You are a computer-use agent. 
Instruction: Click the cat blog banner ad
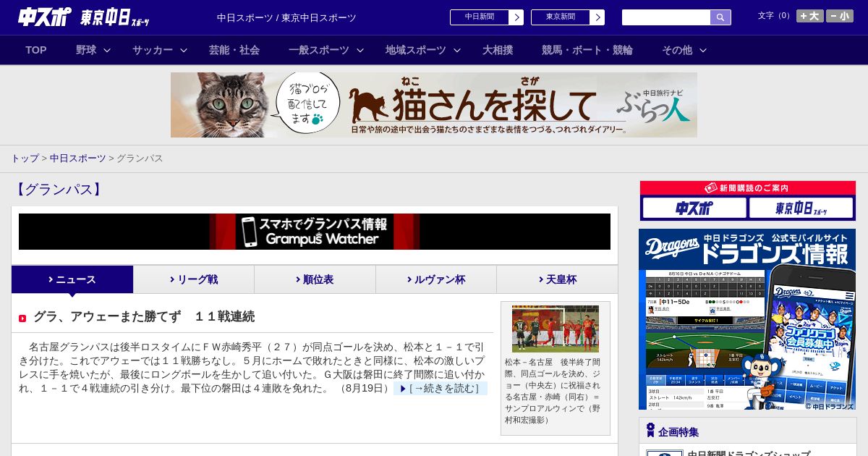pyautogui.click(x=434, y=105)
